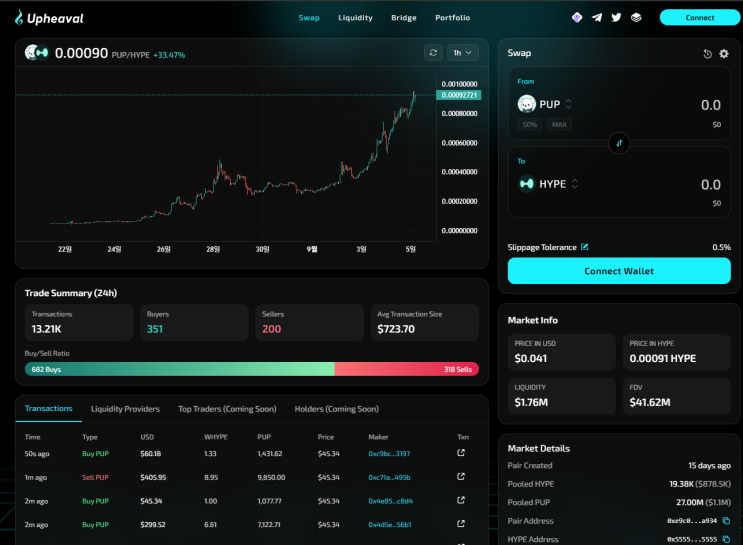Click the 318 Sells bar segment
743x545 pixels.
(x=407, y=369)
